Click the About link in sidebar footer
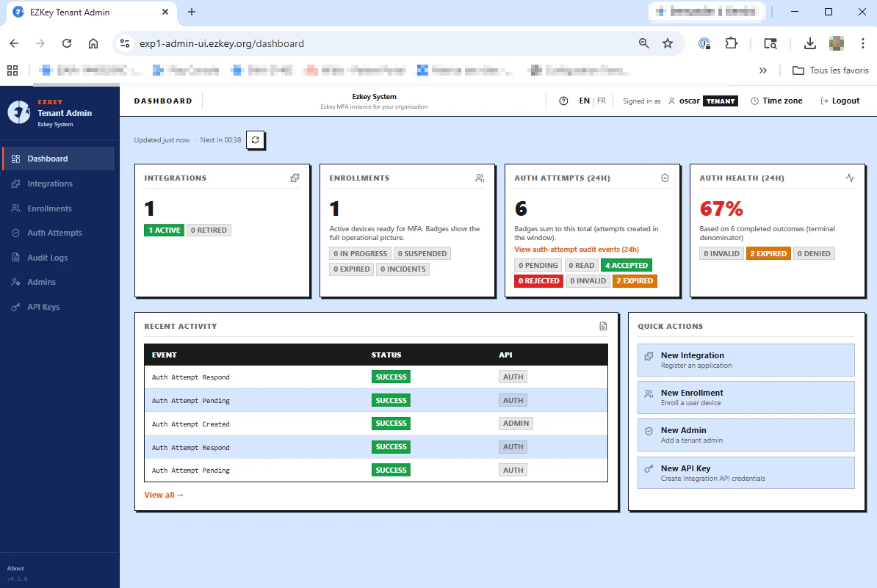This screenshot has width=877, height=588. [15, 568]
